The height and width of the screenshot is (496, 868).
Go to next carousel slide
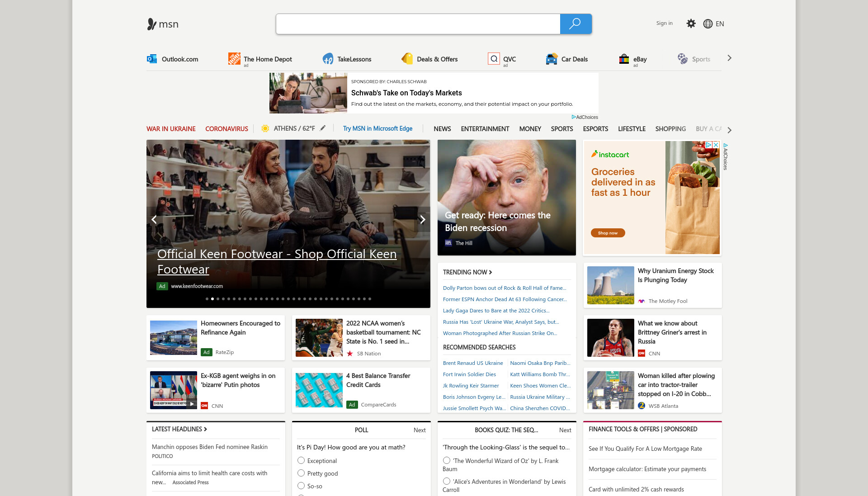[423, 220]
